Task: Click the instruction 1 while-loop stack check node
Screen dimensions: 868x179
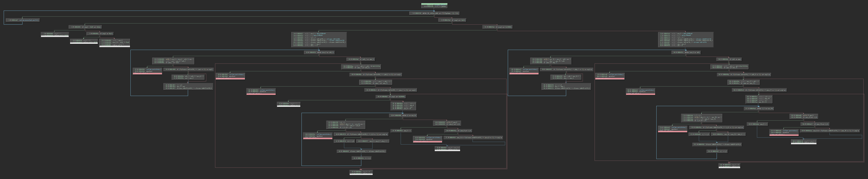Action: 434,13
